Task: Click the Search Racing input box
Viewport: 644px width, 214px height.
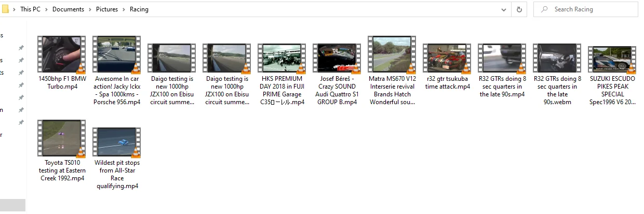Action: coord(585,9)
